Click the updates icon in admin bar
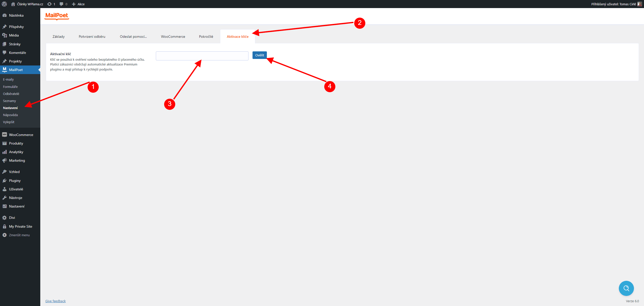This screenshot has width=644, height=306. 50,4
